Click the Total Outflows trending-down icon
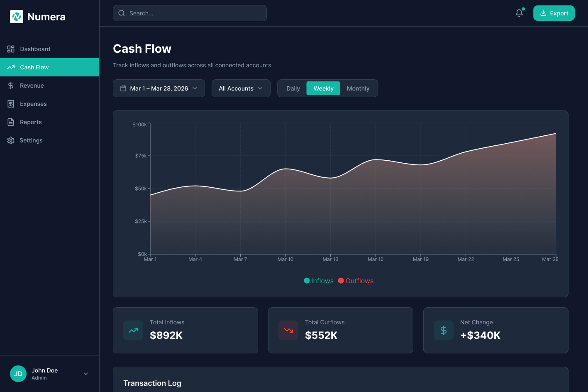Screen dimensions: 588x392 (288, 331)
